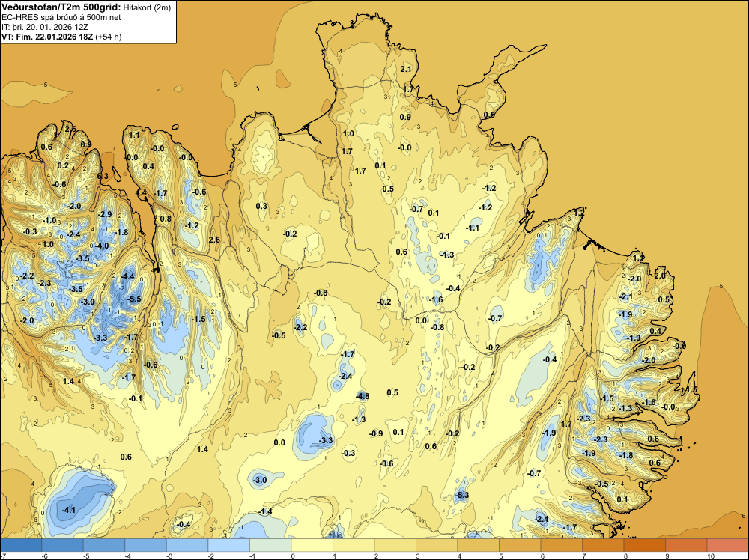The height and width of the screenshot is (560, 749).
Task: Click the -0.9 temperature value
Action: click(x=377, y=433)
